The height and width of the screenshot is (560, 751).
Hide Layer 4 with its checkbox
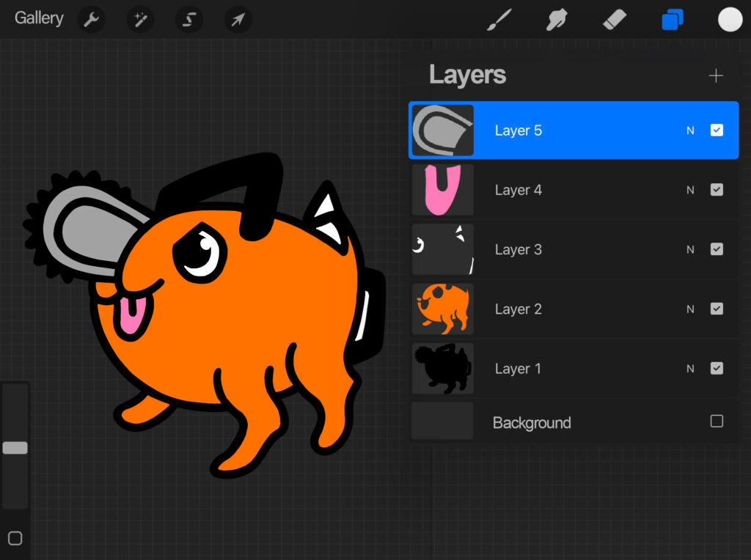pos(717,189)
